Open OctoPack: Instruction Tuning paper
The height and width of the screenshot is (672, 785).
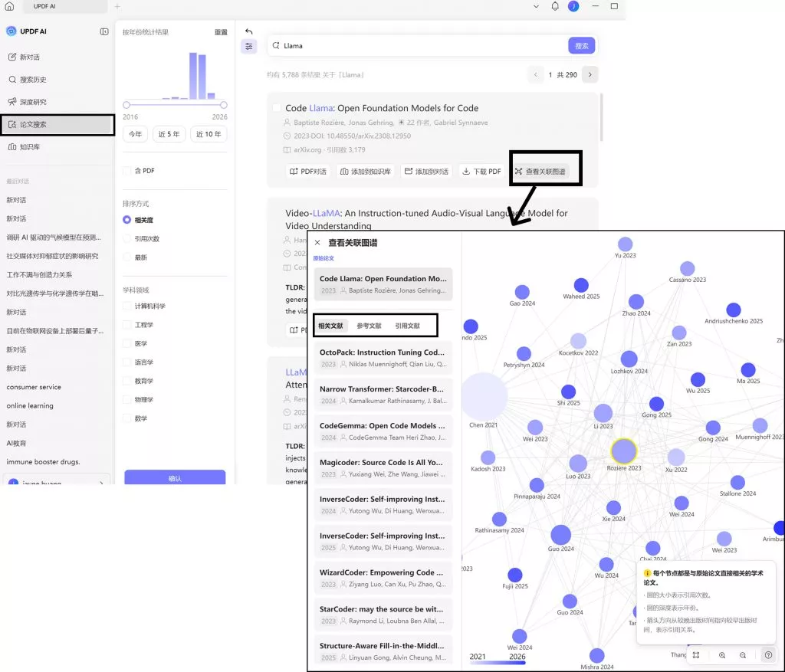coord(383,358)
